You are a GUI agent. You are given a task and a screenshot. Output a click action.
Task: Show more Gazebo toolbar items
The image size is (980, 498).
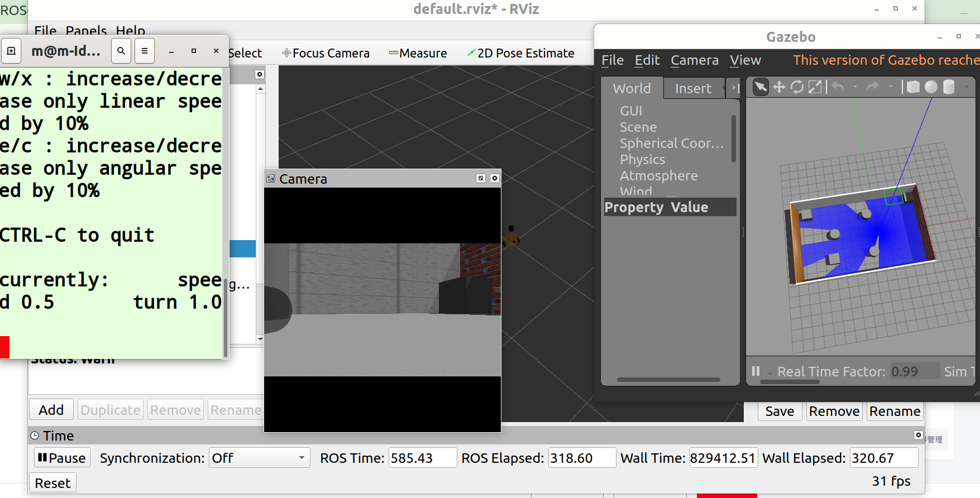tap(967, 87)
